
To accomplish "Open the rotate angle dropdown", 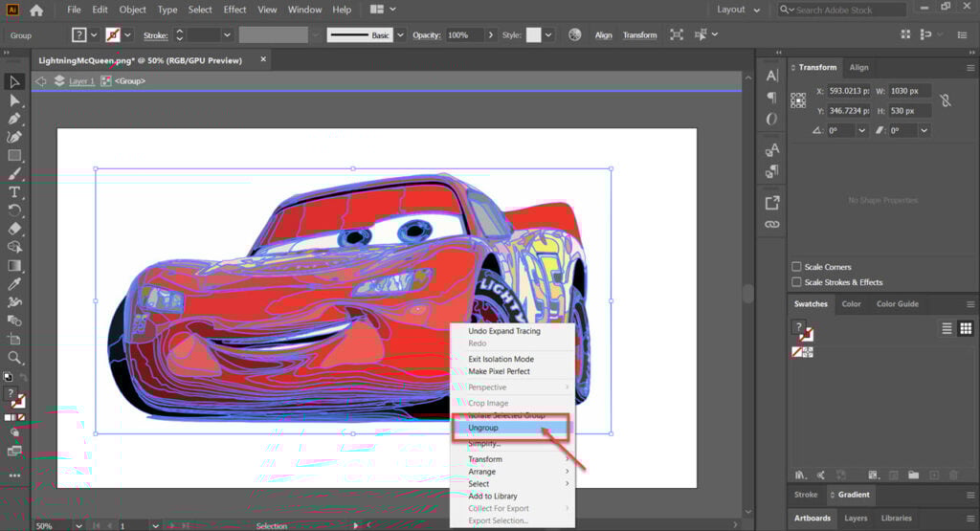I will click(x=862, y=130).
